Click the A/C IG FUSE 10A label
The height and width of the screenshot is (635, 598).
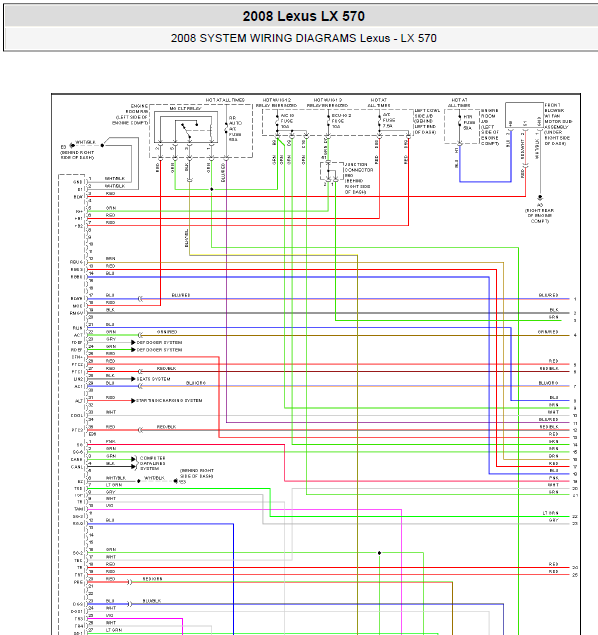287,121
